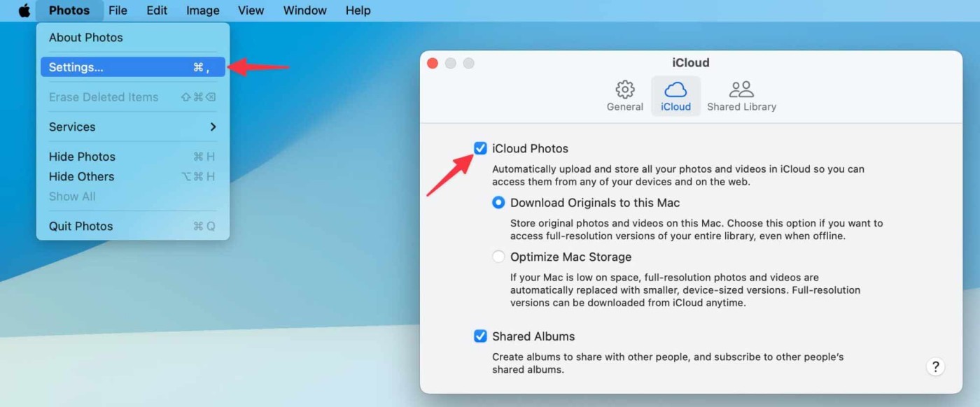Open the Apple logo menu
Image resolution: width=980 pixels, height=407 pixels.
coord(24,10)
